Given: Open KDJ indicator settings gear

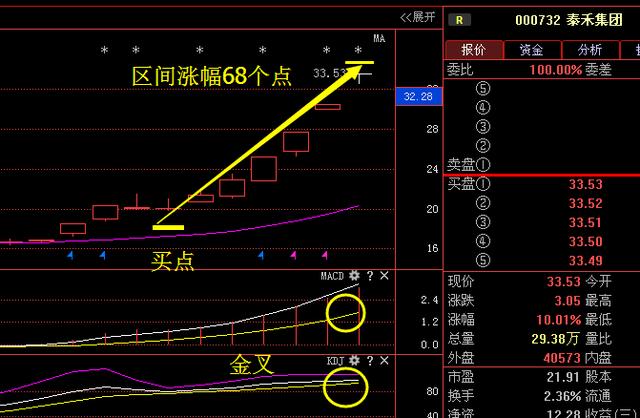Looking at the screenshot, I should click(x=354, y=360).
